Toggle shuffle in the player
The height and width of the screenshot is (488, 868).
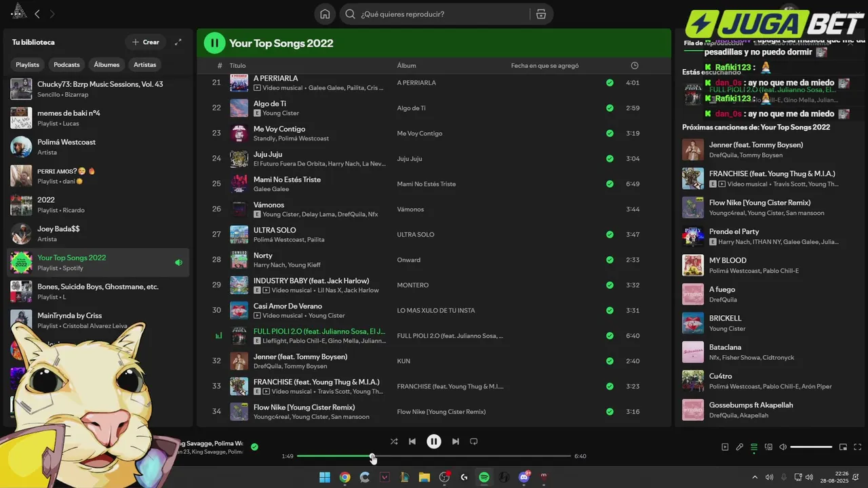point(394,441)
